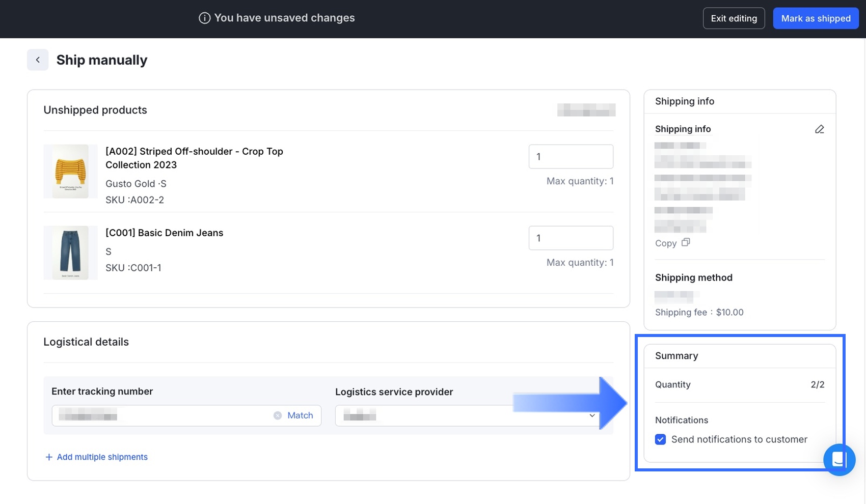Click the plus icon for adding shipments
This screenshot has width=866, height=504.
[49, 457]
